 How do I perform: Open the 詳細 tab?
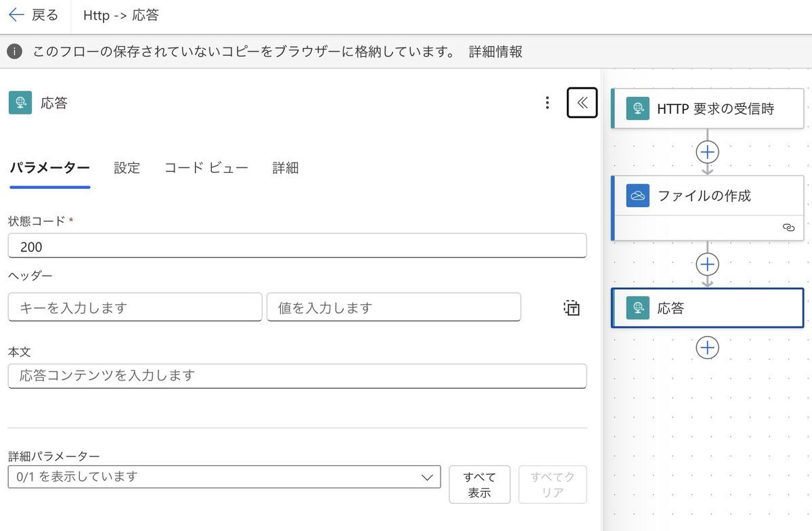286,168
